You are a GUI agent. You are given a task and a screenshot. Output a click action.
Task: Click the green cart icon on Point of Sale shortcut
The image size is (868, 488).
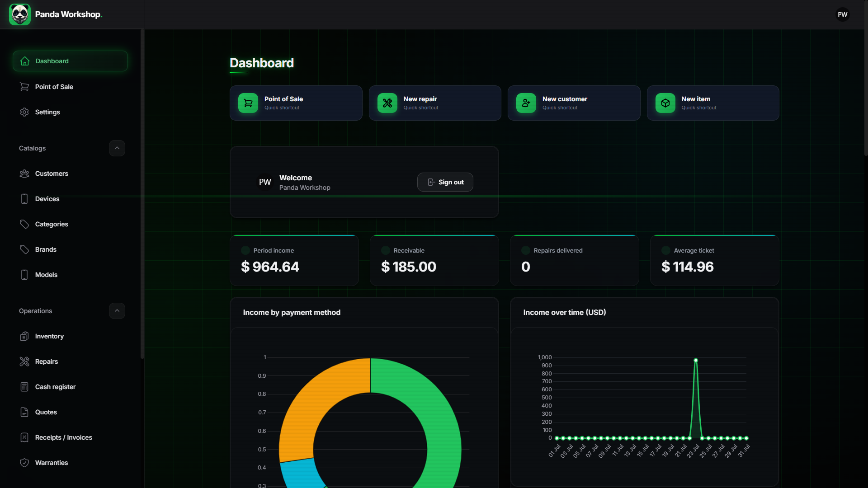click(248, 103)
